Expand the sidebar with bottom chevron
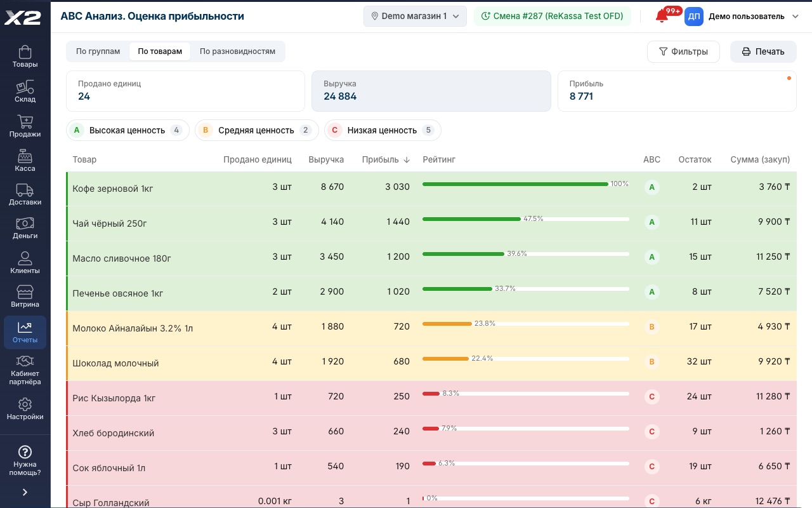 pyautogui.click(x=25, y=492)
